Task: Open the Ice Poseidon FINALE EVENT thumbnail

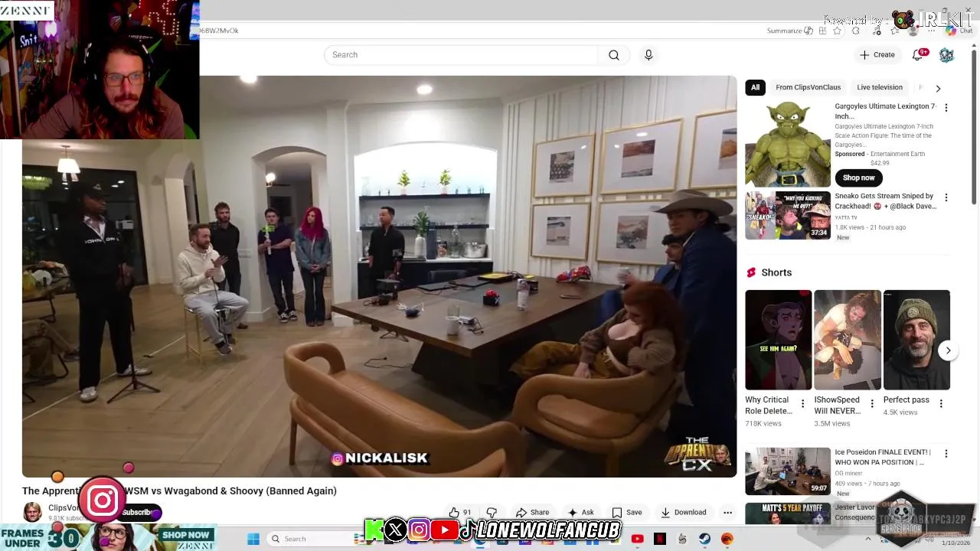Action: (787, 471)
